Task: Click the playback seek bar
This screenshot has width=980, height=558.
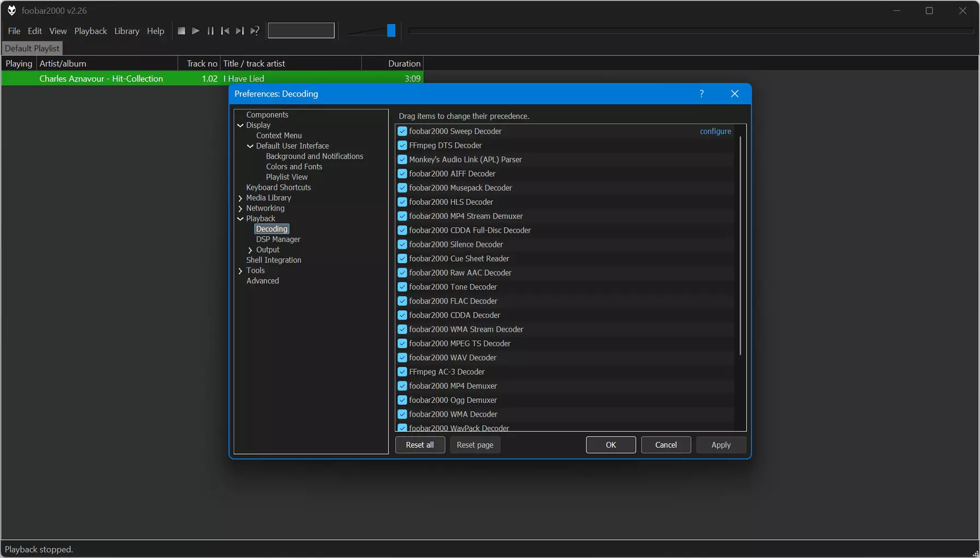Action: (691, 31)
